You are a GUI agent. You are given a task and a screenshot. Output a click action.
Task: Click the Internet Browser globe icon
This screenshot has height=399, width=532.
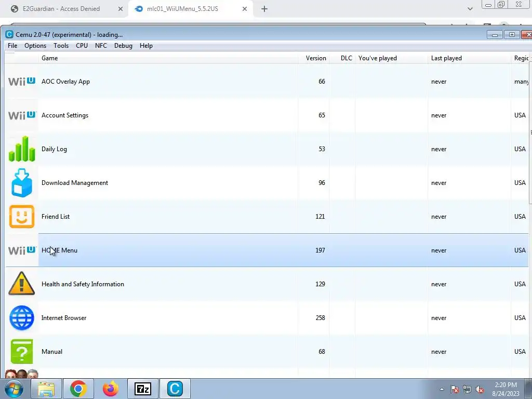click(x=22, y=318)
